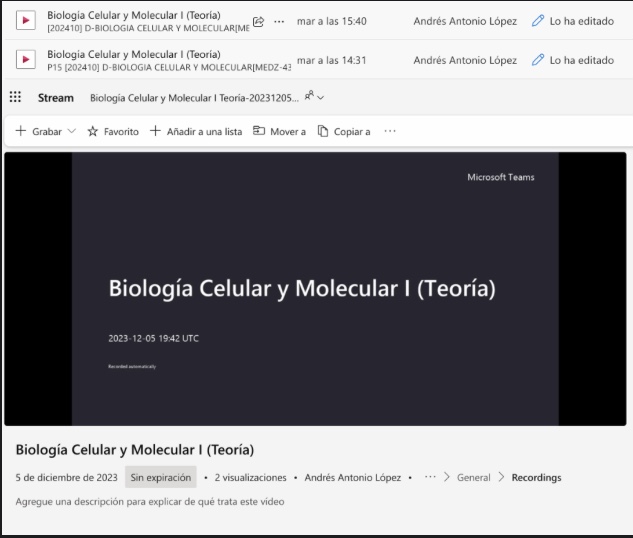Click the second video file icon
Viewport: 633px width, 538px height.
tap(26, 60)
